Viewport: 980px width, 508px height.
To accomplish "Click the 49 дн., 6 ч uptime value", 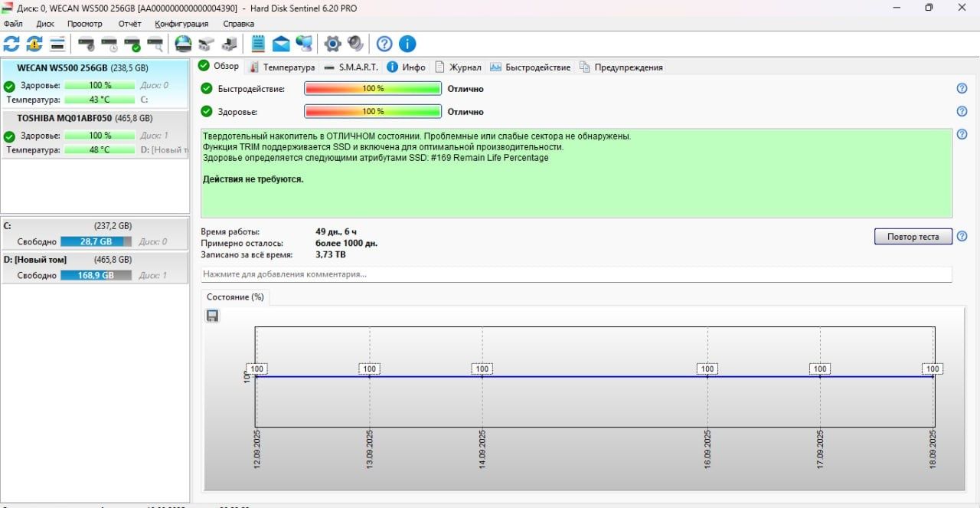I will pyautogui.click(x=336, y=231).
